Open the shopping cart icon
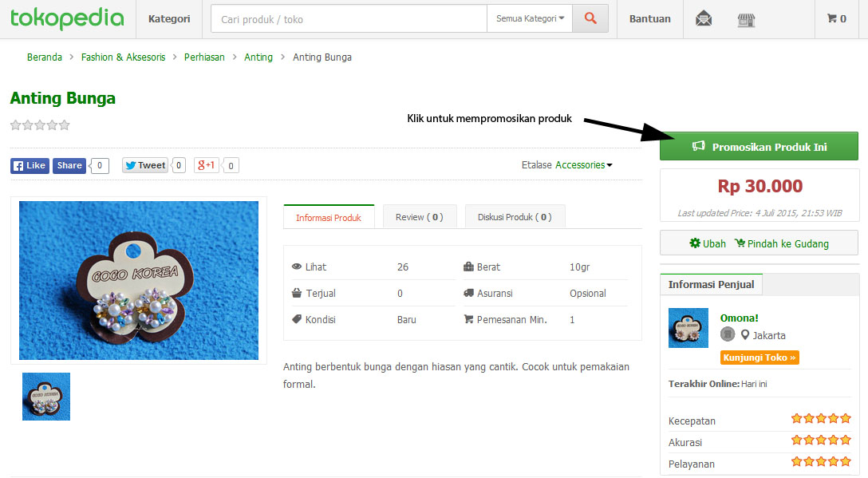The height and width of the screenshot is (478, 868). pyautogui.click(x=836, y=19)
